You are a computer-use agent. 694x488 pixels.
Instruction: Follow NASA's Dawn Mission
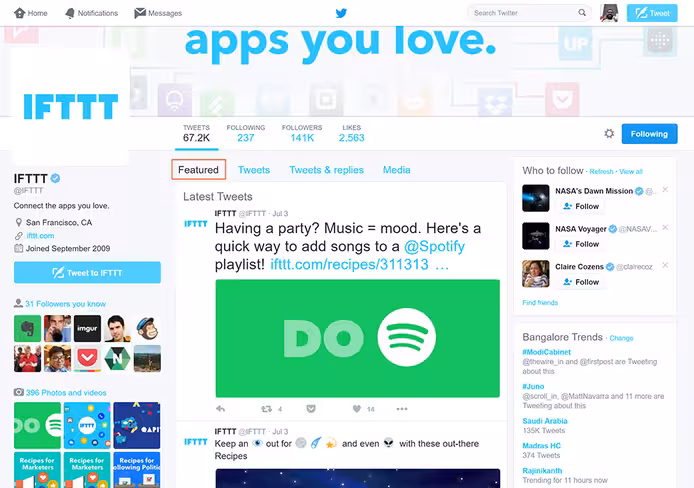point(581,206)
